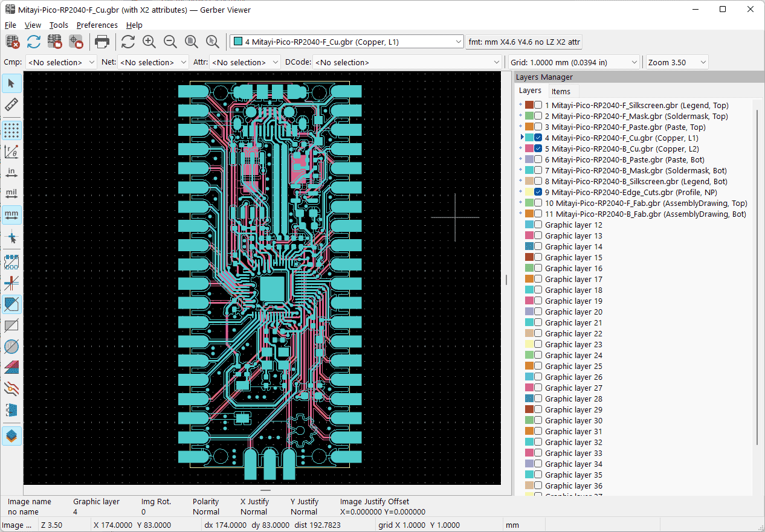Enable the F_Fab AssemblyDrawing layer checkbox
This screenshot has width=765, height=532.
538,203
